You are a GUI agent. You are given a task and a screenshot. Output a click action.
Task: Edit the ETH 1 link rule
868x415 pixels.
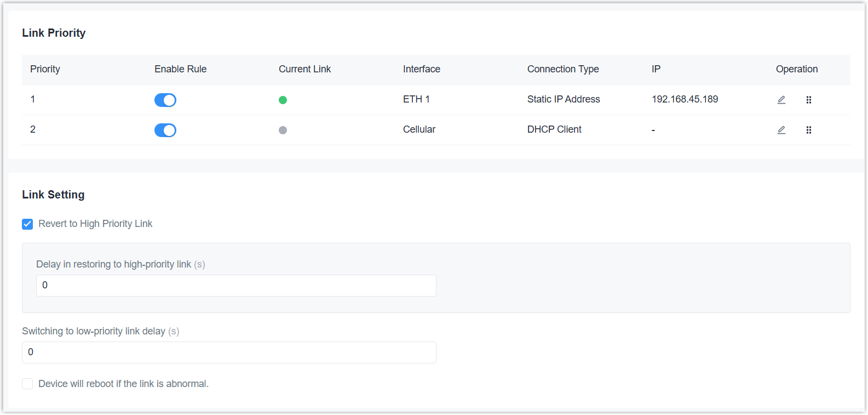(781, 100)
